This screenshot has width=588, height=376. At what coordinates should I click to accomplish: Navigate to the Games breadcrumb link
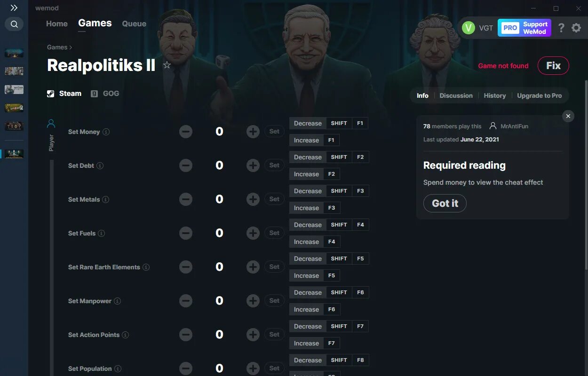pyautogui.click(x=57, y=47)
